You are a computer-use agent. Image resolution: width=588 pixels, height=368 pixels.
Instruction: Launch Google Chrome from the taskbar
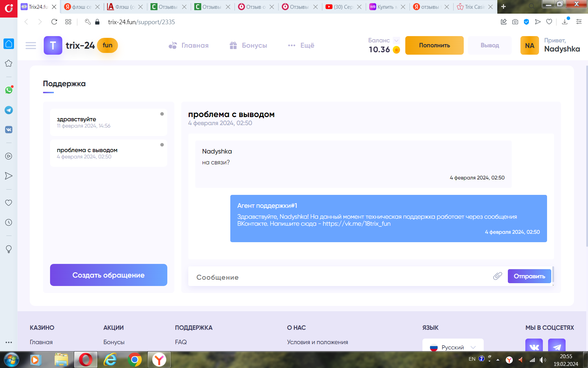click(x=135, y=360)
